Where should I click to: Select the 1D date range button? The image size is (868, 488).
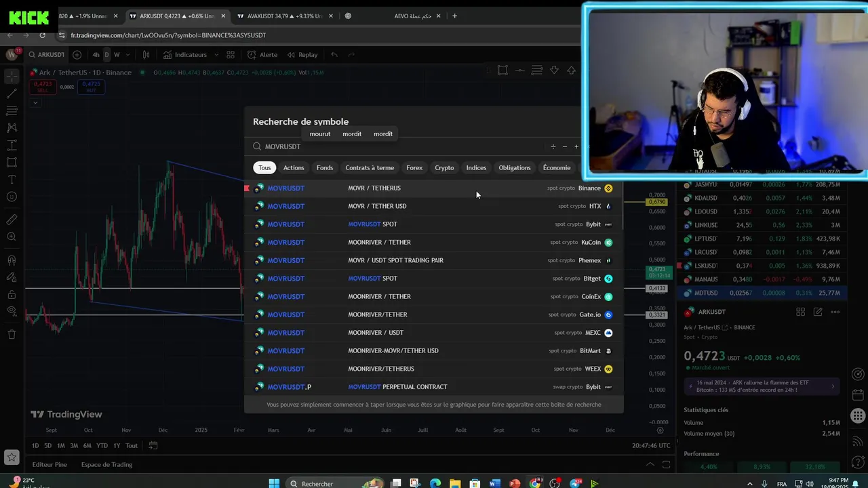point(35,445)
